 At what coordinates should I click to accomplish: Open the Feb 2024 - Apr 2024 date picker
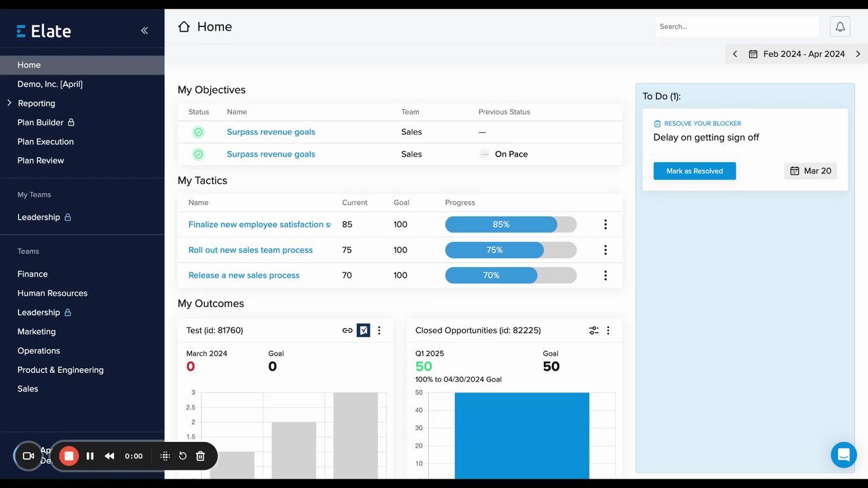797,54
